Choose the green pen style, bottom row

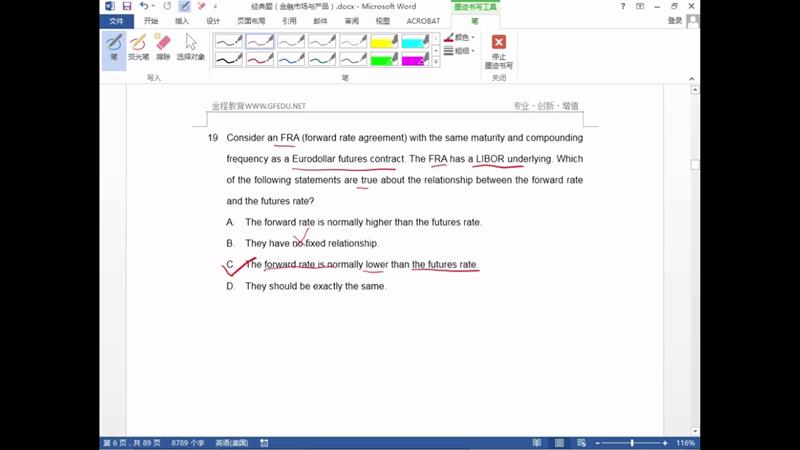pos(322,59)
